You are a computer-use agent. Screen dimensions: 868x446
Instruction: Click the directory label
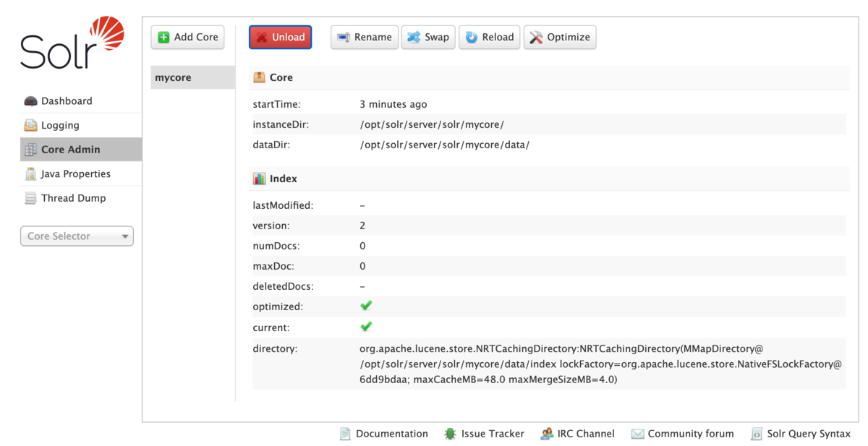[x=275, y=348]
